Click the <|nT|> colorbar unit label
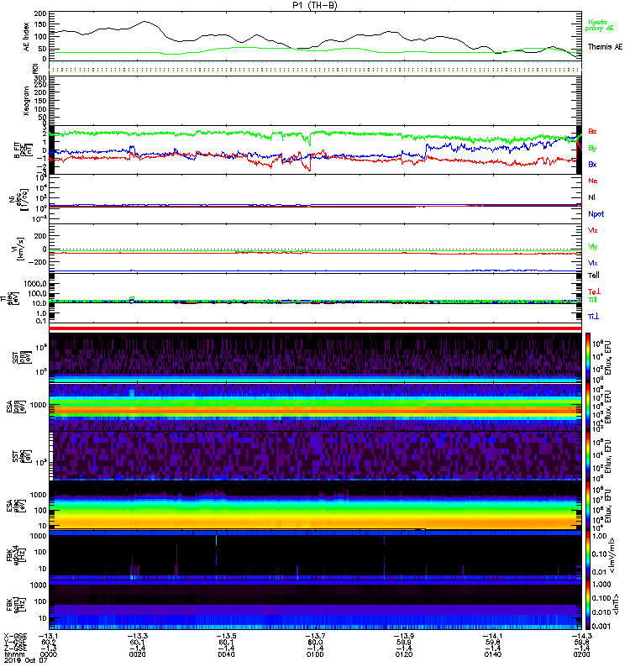 tap(615, 604)
